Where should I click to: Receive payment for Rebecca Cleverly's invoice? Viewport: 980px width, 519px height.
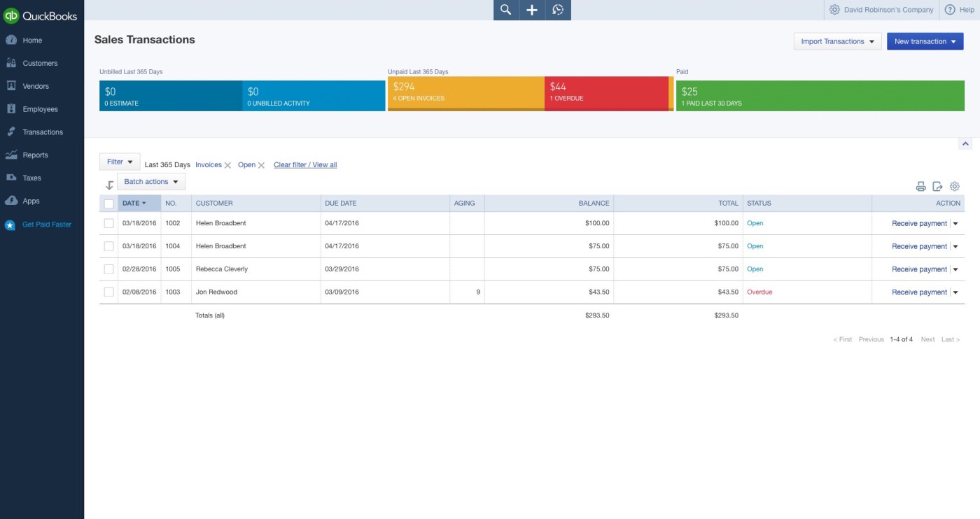(919, 270)
